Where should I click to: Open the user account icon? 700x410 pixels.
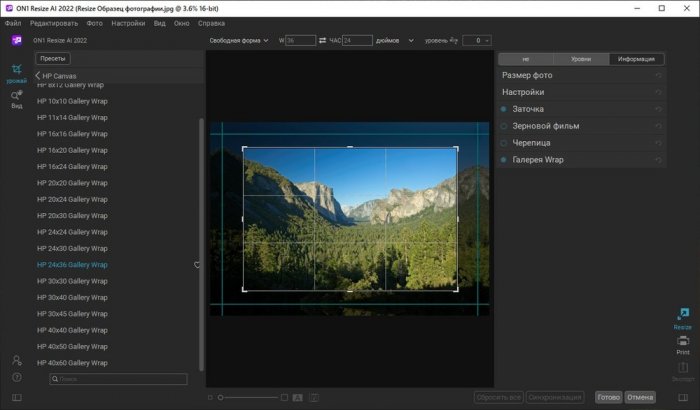[x=16, y=360]
